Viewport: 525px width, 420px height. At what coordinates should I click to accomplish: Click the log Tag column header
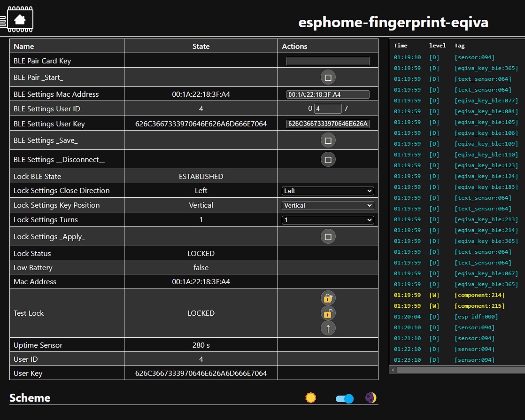coord(459,46)
